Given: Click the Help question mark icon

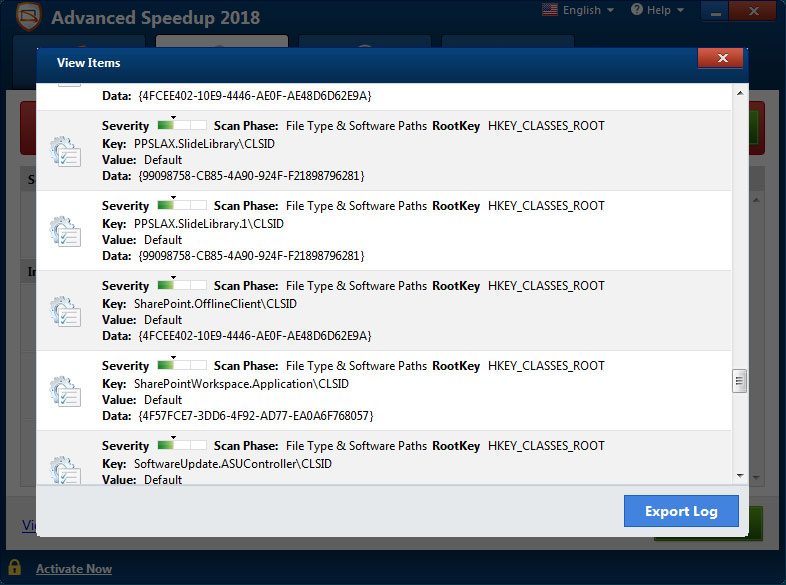Looking at the screenshot, I should pyautogui.click(x=635, y=11).
